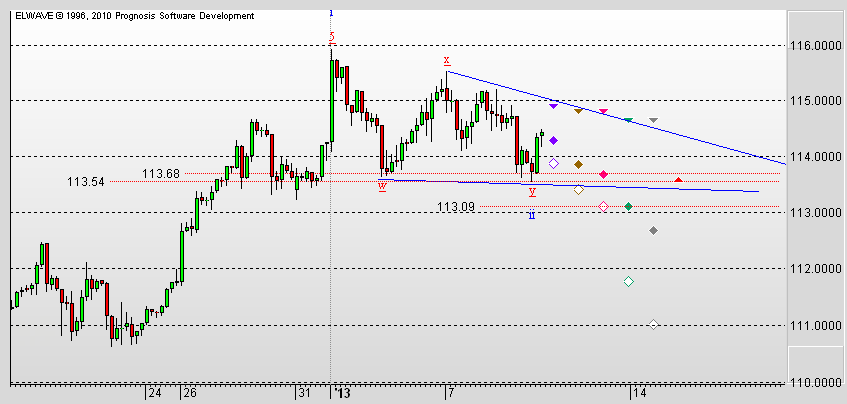Click the red upward triangle marker
The width and height of the screenshot is (847, 404).
coord(679,180)
